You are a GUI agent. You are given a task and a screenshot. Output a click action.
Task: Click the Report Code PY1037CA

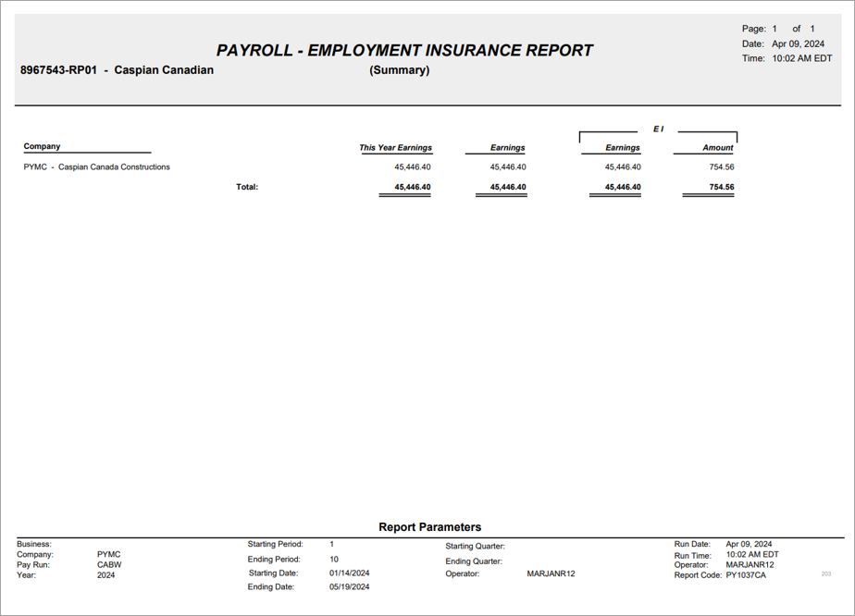(746, 575)
